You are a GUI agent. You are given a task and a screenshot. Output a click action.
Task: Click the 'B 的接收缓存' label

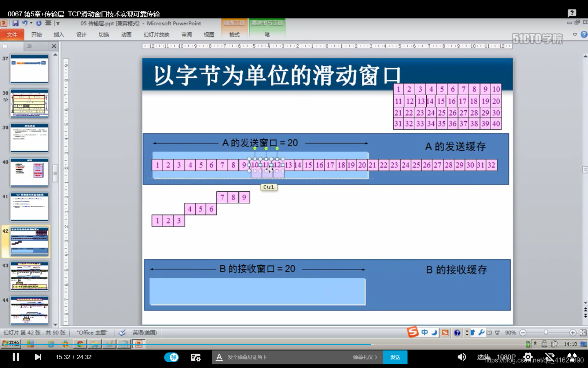click(457, 269)
